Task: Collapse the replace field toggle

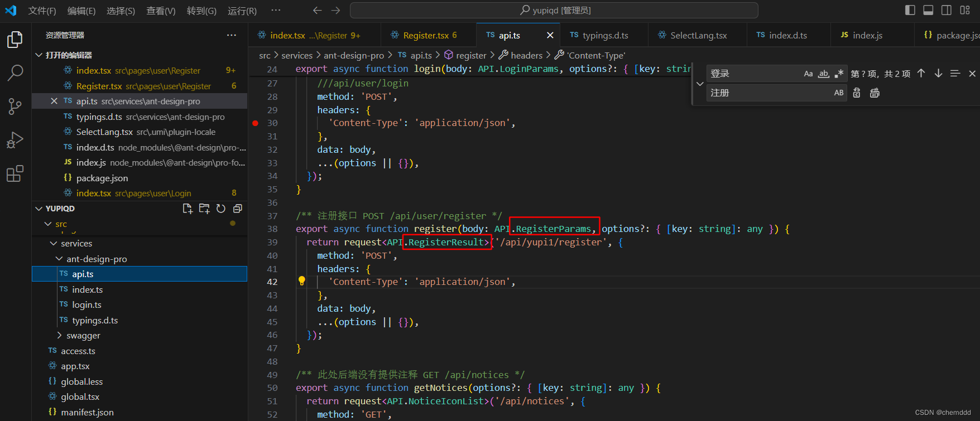Action: pos(700,84)
